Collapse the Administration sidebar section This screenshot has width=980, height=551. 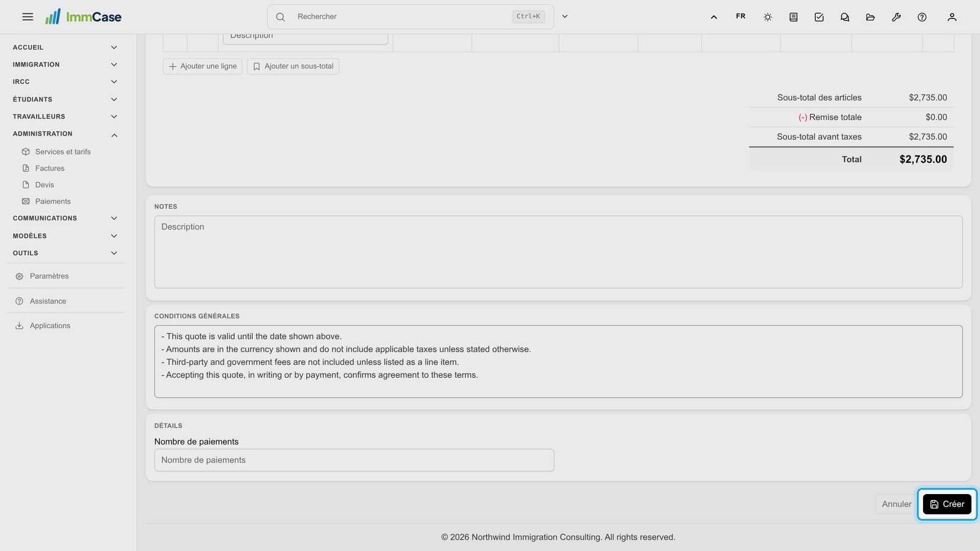tap(65, 133)
